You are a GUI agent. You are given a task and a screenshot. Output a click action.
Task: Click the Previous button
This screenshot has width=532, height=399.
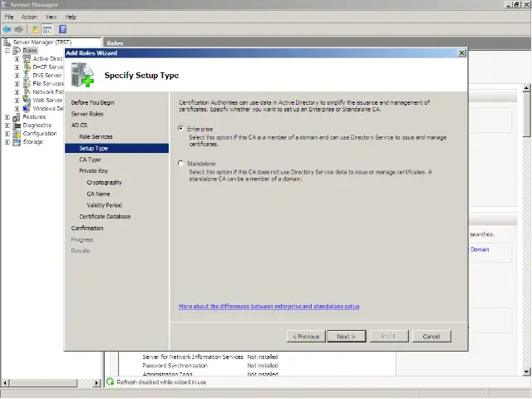[x=306, y=336]
